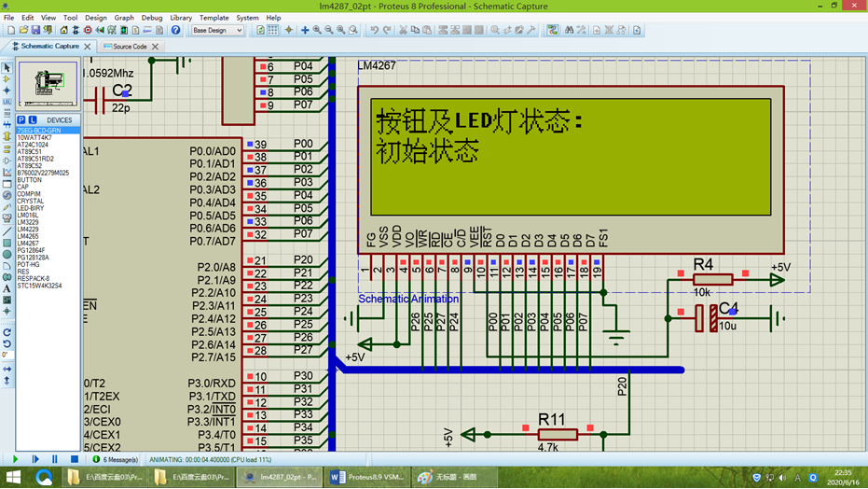Select the Junction Dot mode tool
The image size is (868, 489).
pos(7,91)
